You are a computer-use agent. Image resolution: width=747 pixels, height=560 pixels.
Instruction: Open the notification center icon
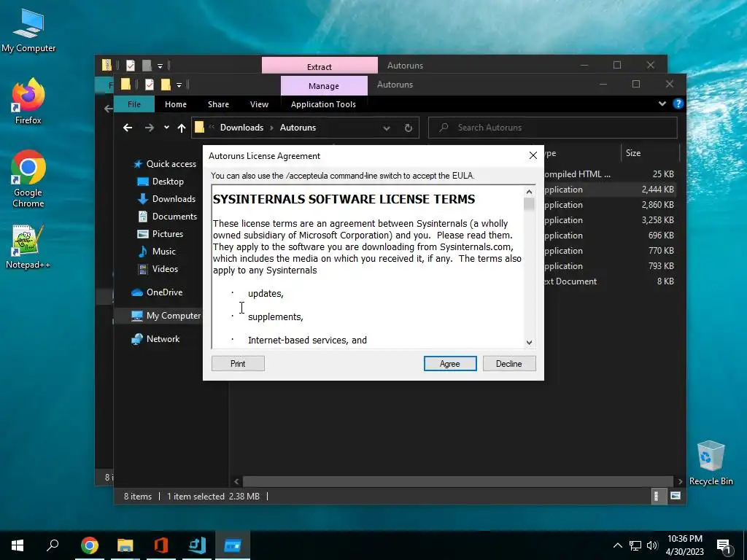(723, 545)
